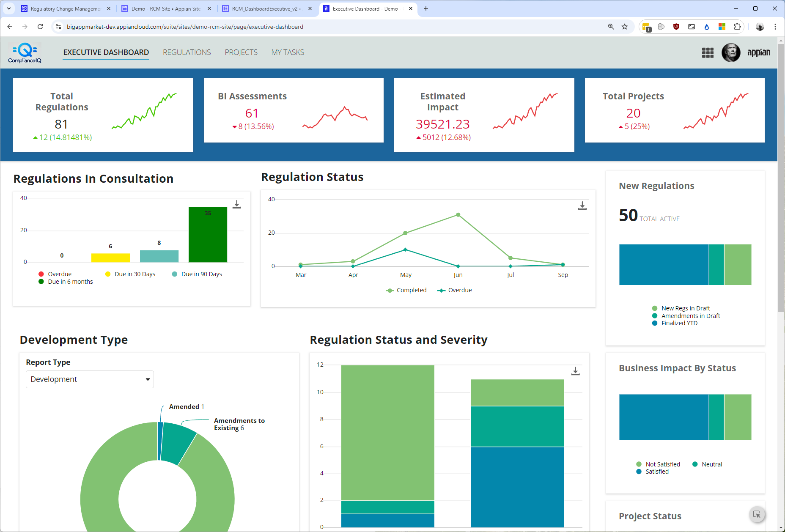Click the Appian logo
Image resolution: width=785 pixels, height=532 pixels.
click(x=759, y=52)
